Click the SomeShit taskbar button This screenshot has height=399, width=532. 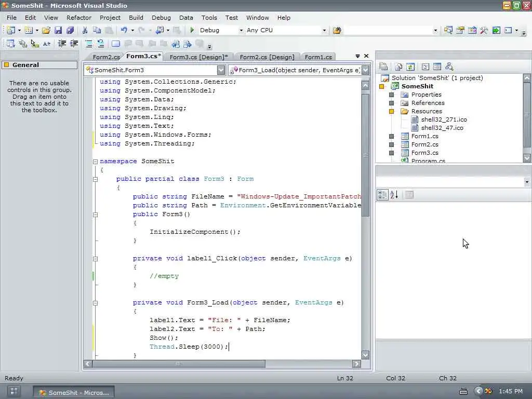pos(74,393)
